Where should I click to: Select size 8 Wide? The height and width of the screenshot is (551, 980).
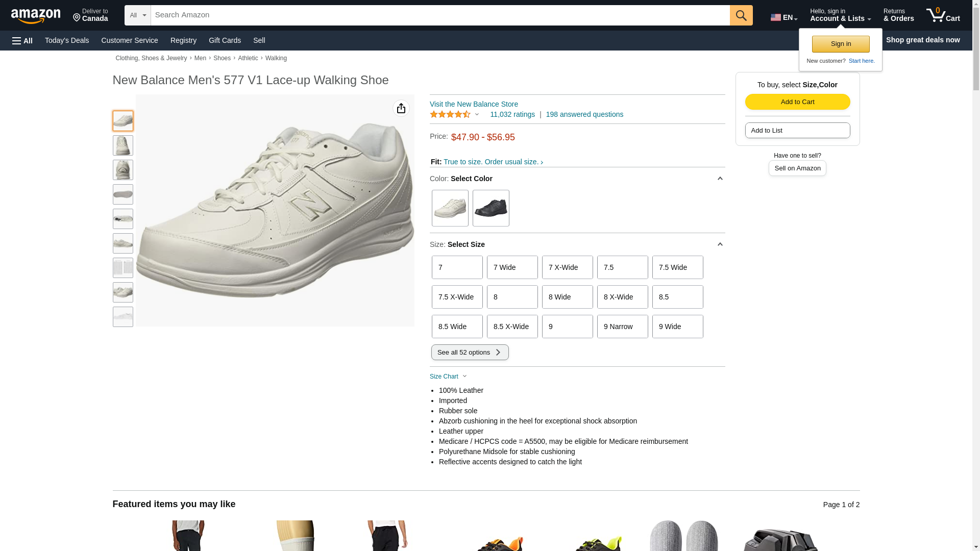click(567, 297)
